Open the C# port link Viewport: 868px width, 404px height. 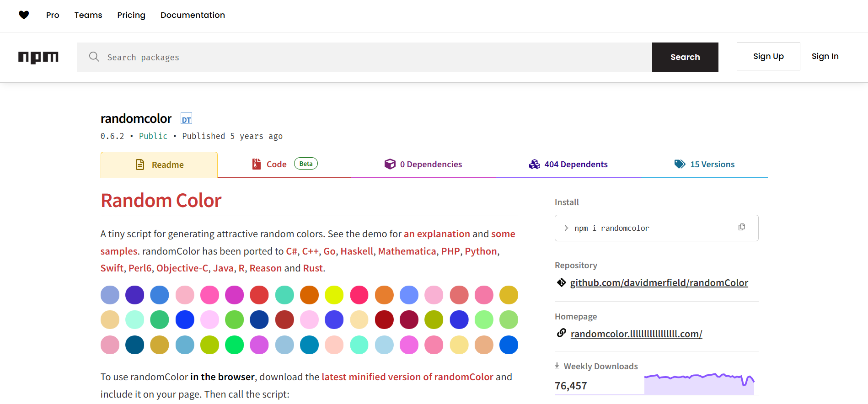click(x=291, y=251)
